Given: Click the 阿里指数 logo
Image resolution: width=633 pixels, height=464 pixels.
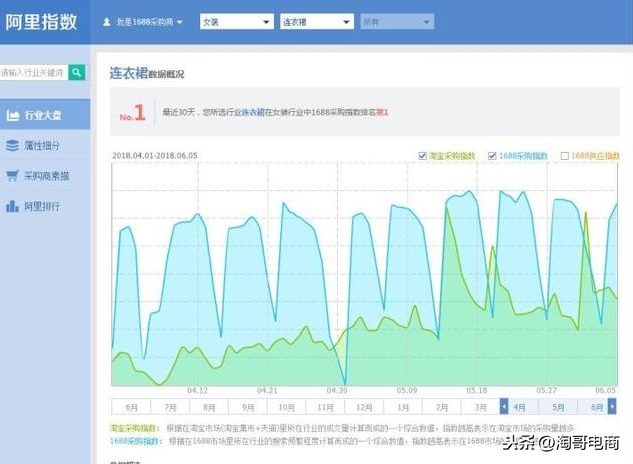Looking at the screenshot, I should pyautogui.click(x=41, y=21).
